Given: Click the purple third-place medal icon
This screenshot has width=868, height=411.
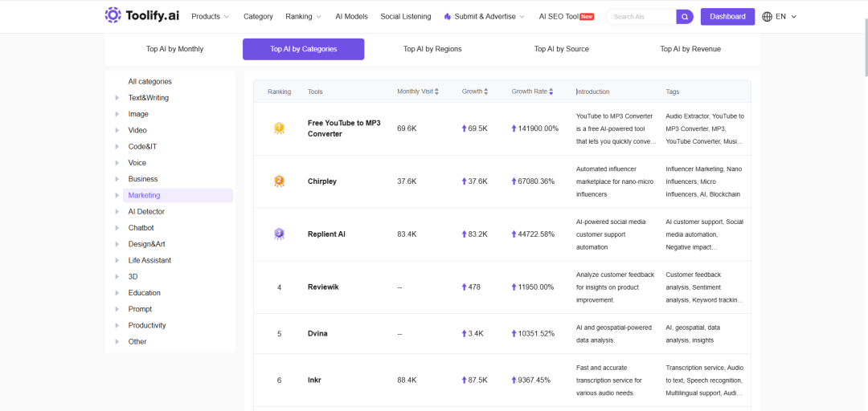Looking at the screenshot, I should click(279, 234).
